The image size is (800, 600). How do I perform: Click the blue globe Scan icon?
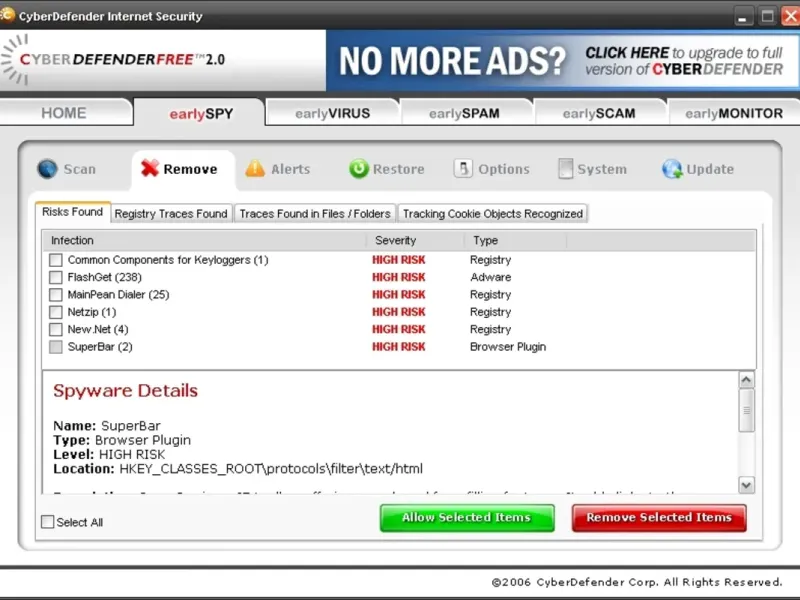tap(47, 168)
